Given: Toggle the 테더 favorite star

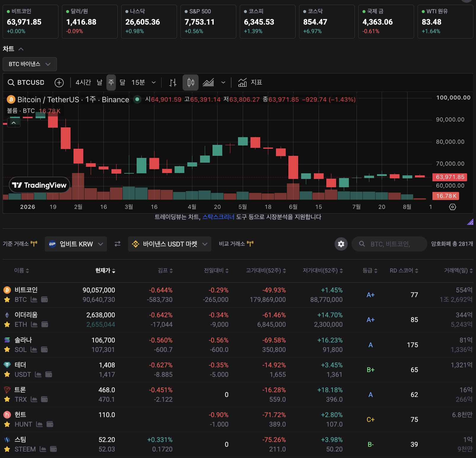Looking at the screenshot, I should pyautogui.click(x=7, y=374).
